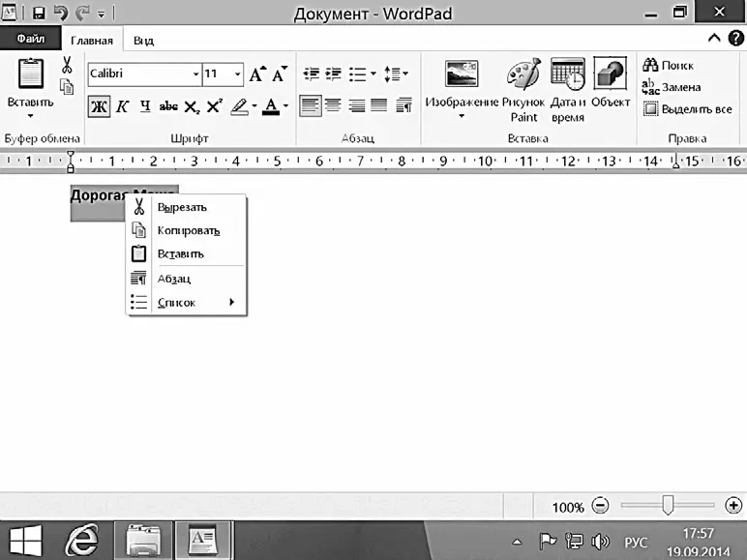
Task: Toggle bold Ж formatting
Action: [x=99, y=106]
